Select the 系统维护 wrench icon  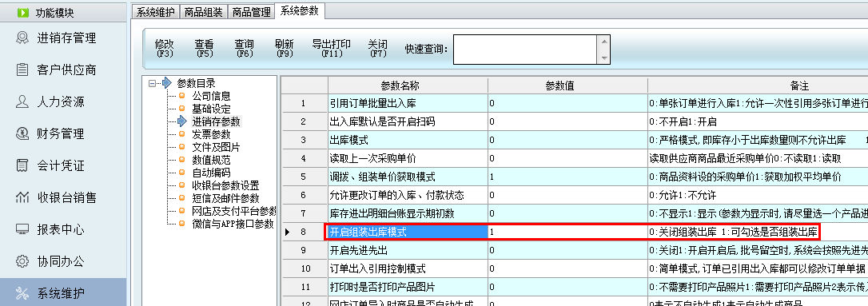(x=22, y=292)
